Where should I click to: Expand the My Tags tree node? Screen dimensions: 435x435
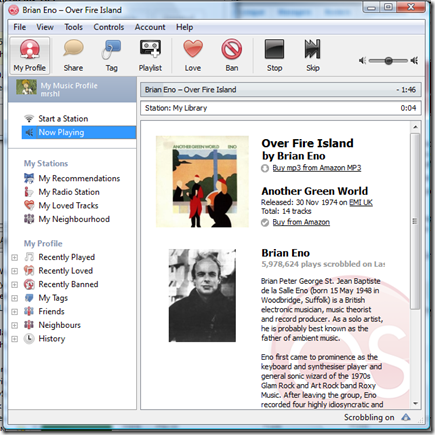(14, 298)
